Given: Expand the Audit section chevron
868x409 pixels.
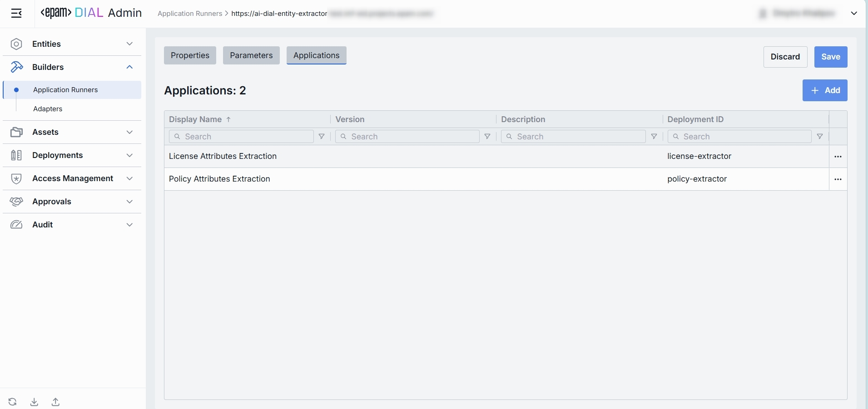Looking at the screenshot, I should pyautogui.click(x=129, y=225).
